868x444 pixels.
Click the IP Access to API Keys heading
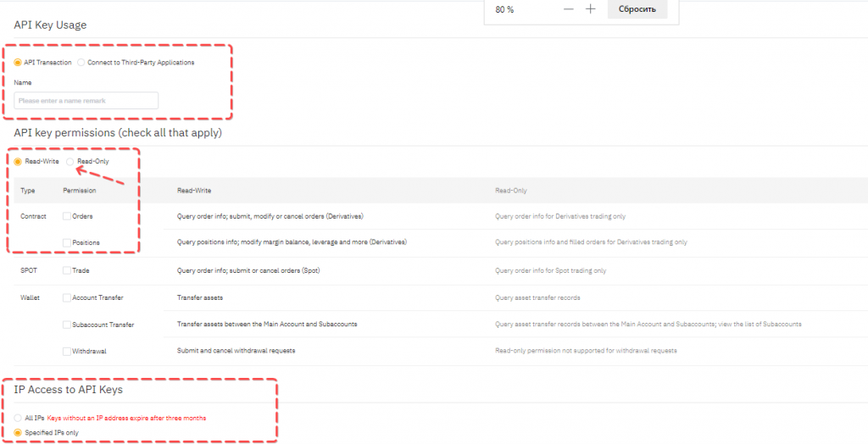68,390
